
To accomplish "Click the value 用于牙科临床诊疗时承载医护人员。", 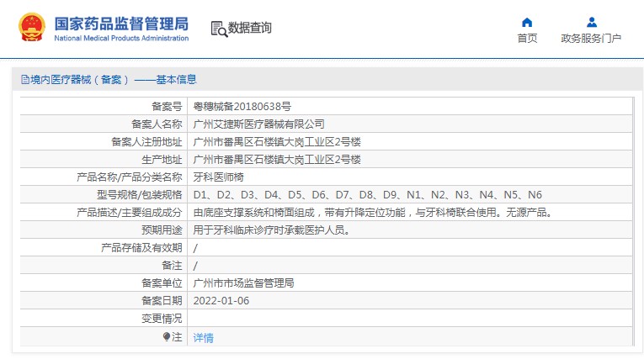I will pos(272,230).
